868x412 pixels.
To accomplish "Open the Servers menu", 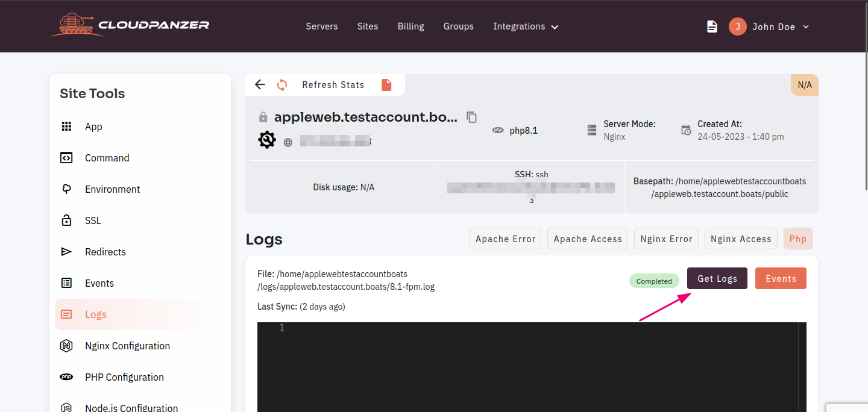I will point(322,27).
